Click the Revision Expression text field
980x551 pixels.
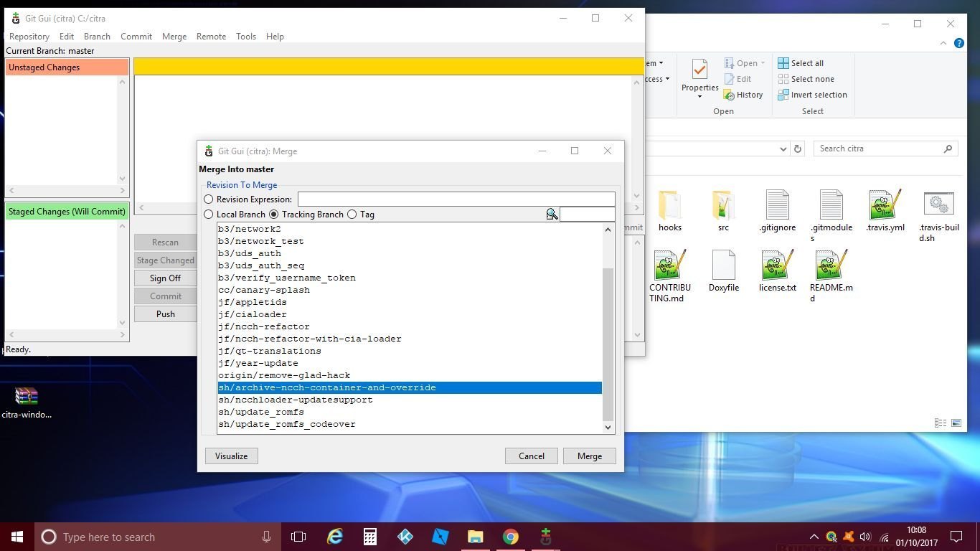pos(456,199)
